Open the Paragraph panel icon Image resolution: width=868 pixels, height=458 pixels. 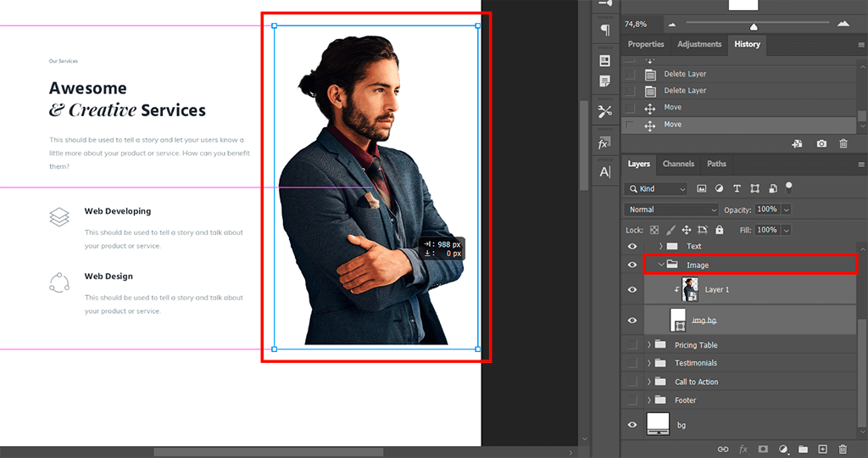pyautogui.click(x=605, y=30)
